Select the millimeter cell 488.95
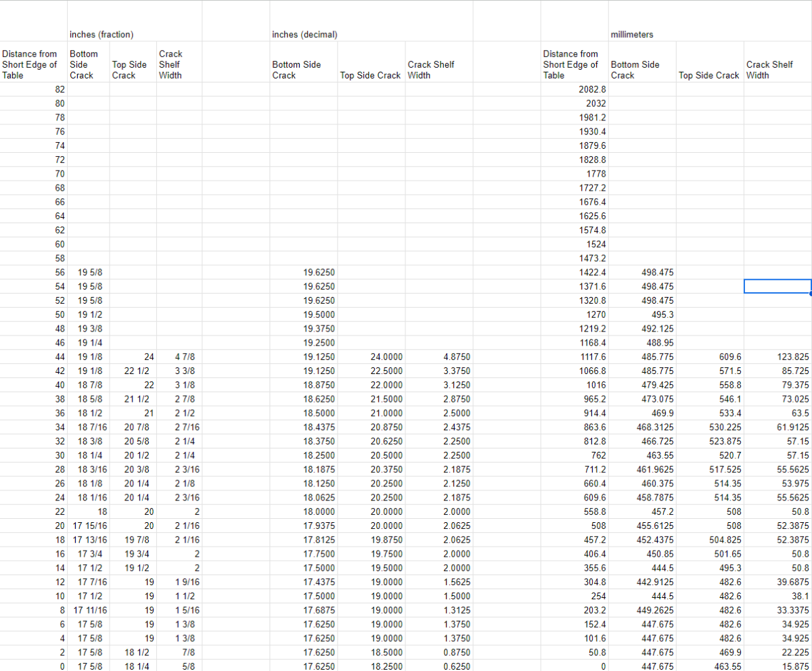Viewport: 812px width, 671px height. (x=642, y=343)
